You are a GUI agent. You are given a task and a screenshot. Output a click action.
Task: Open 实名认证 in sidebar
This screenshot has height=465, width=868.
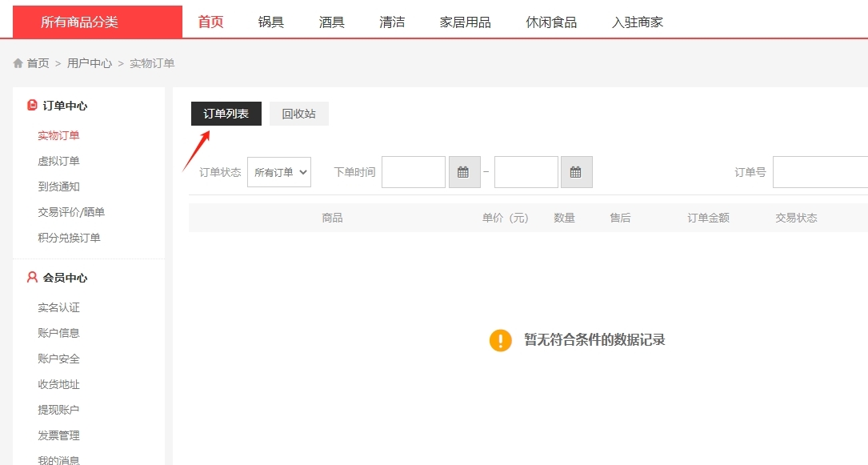58,307
